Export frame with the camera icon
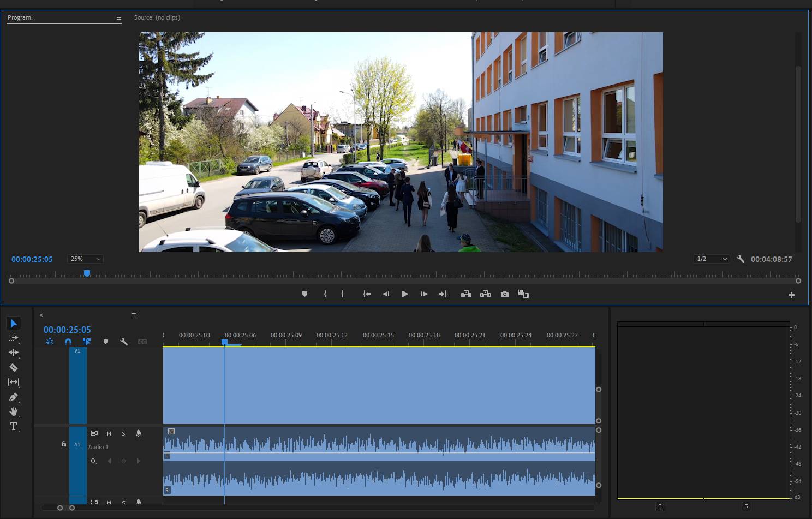Image resolution: width=812 pixels, height=519 pixels. [505, 294]
